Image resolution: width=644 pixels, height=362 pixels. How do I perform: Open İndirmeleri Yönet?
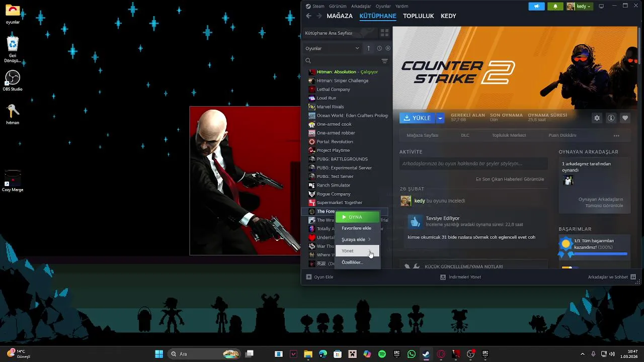click(460, 277)
